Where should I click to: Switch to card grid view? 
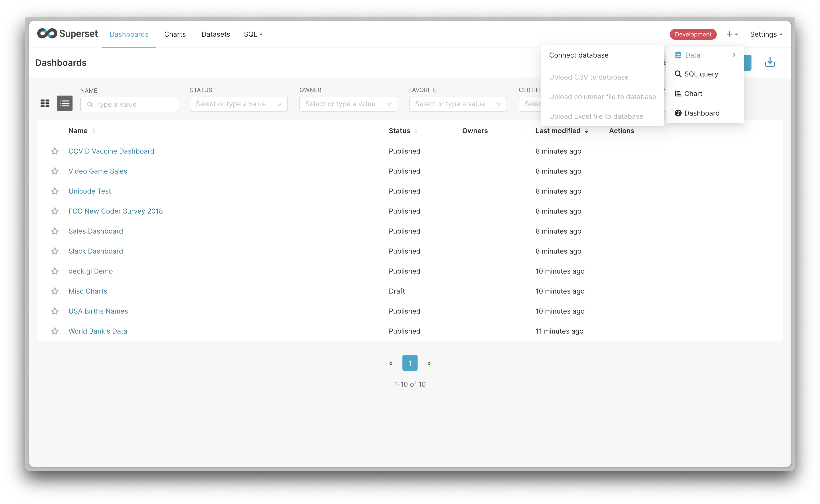tap(45, 103)
